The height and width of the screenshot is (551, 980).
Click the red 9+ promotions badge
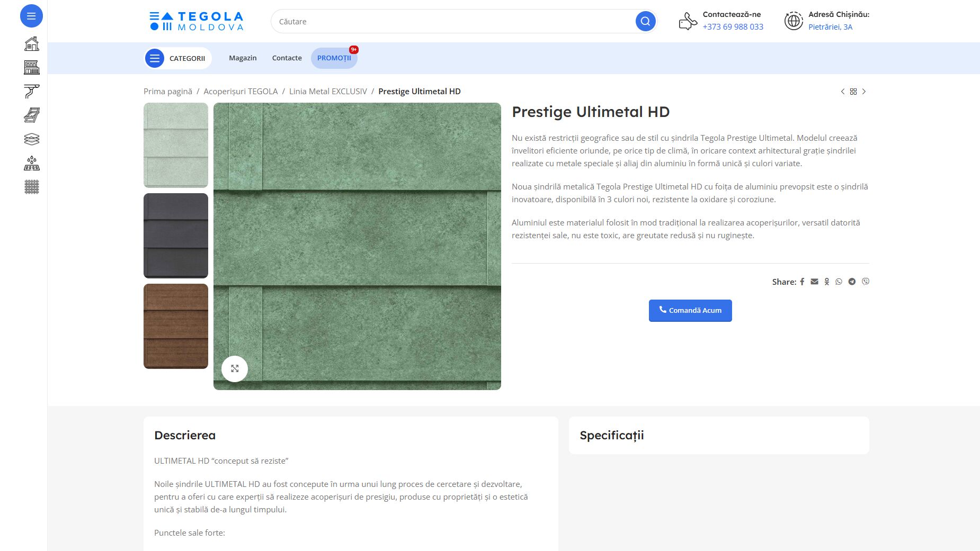pyautogui.click(x=354, y=50)
